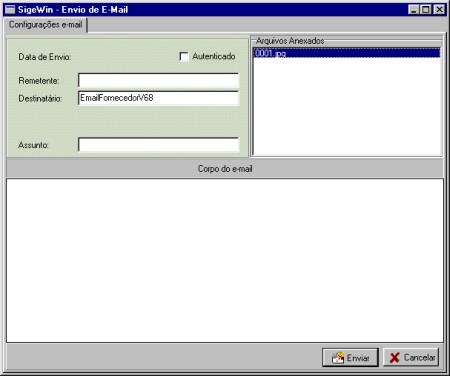Close the Envio de E-Mail window
The image size is (450, 376).
click(x=439, y=10)
